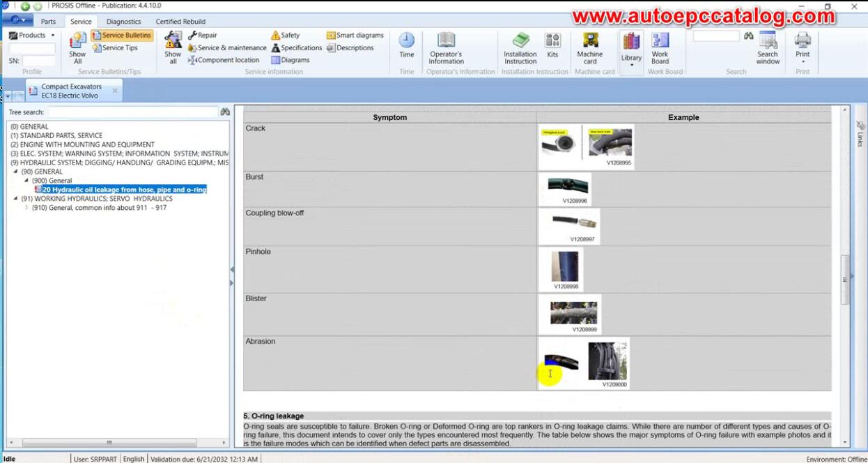Open the Kits icon
The height and width of the screenshot is (463, 868).
tap(552, 46)
